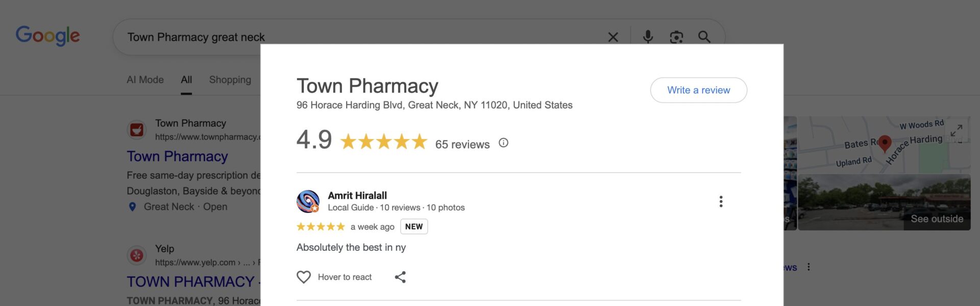Expand the map to full view
The image size is (980, 306).
(956, 131)
